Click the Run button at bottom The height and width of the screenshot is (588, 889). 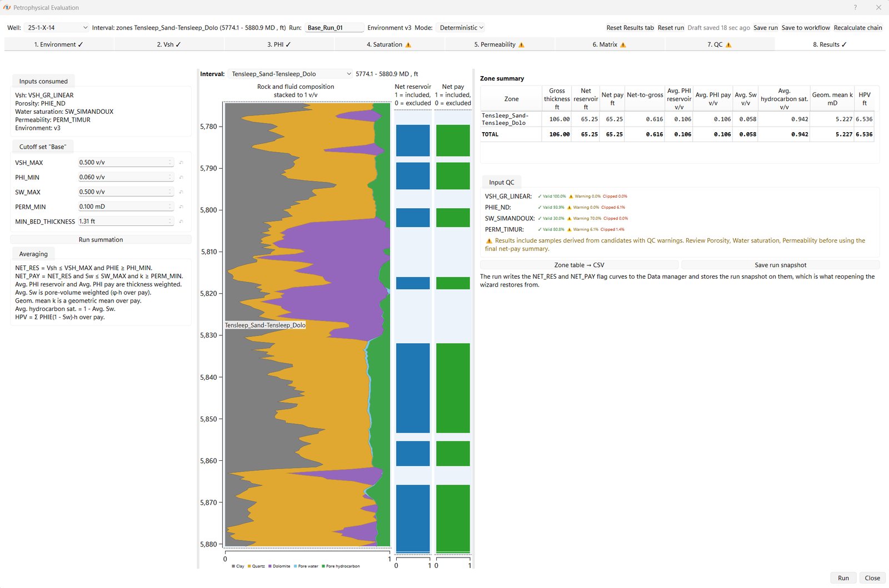843,578
